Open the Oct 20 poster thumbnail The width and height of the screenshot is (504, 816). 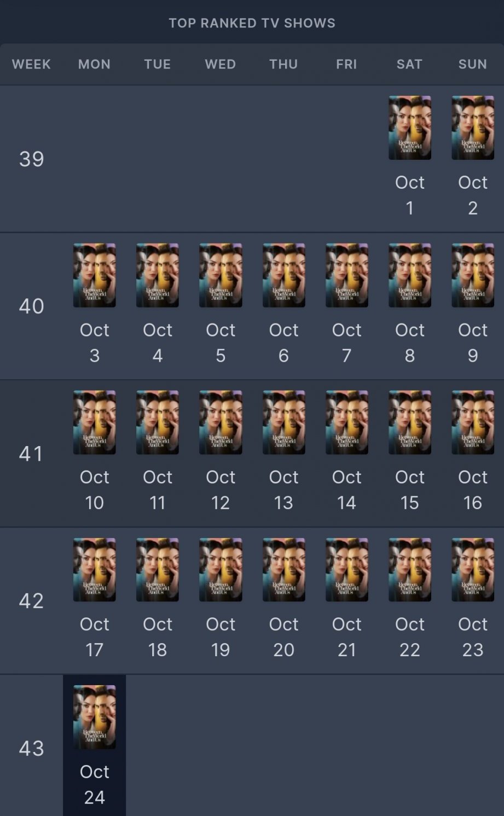click(x=283, y=570)
